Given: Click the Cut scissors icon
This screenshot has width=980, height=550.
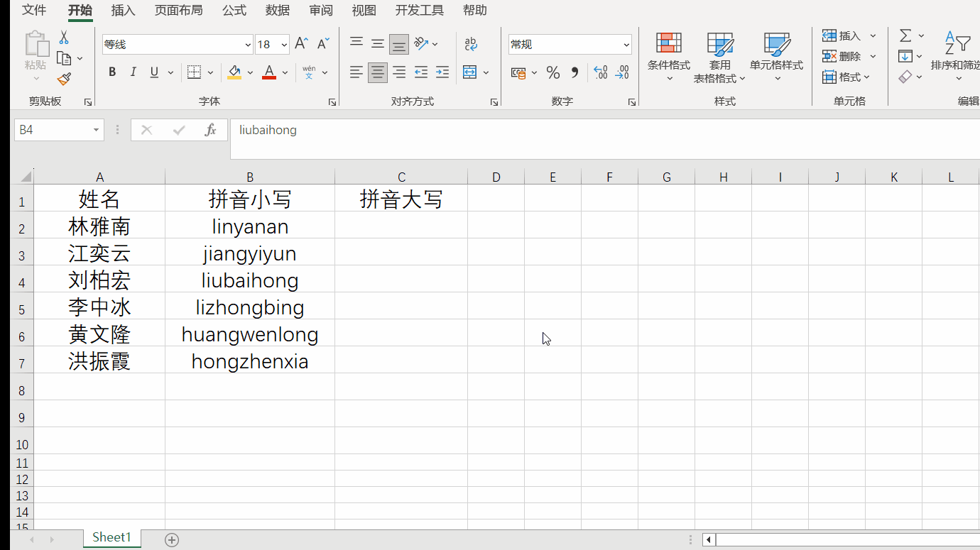Looking at the screenshot, I should pos(64,38).
